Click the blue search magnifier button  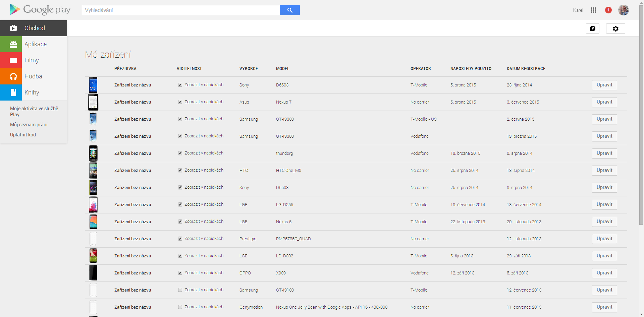tap(290, 10)
